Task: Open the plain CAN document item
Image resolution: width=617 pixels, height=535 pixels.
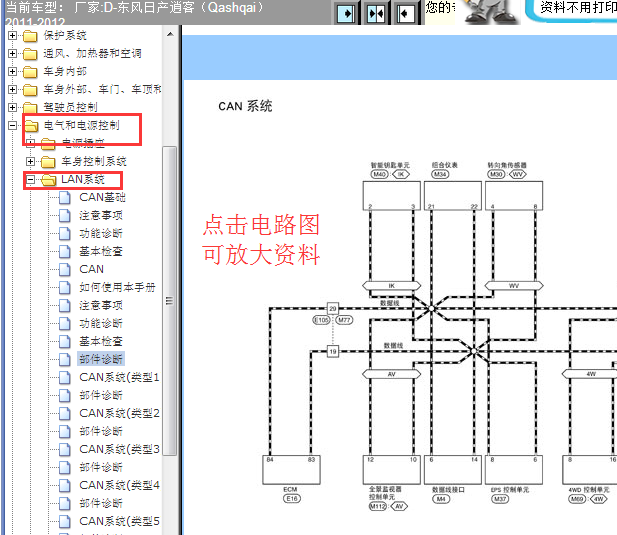Action: click(x=91, y=269)
